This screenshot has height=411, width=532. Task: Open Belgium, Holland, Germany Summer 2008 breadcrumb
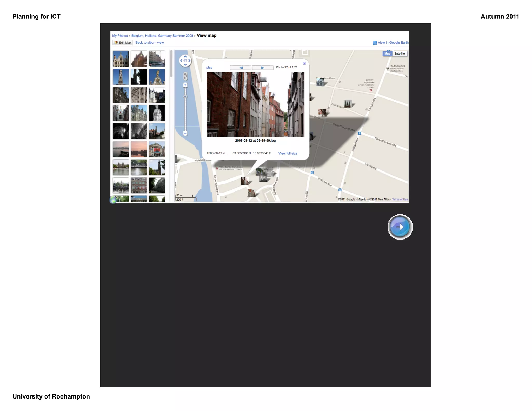162,36
